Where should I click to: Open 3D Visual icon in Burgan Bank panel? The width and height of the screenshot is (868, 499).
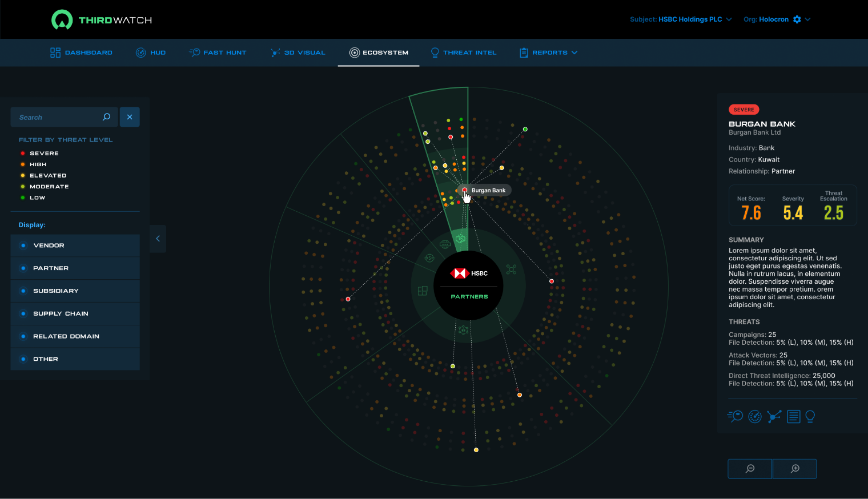pos(774,416)
